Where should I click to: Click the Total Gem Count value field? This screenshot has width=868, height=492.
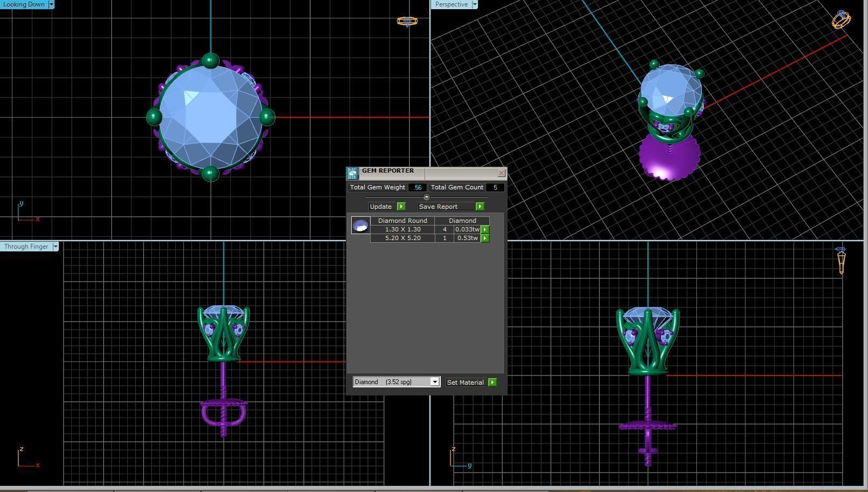495,187
